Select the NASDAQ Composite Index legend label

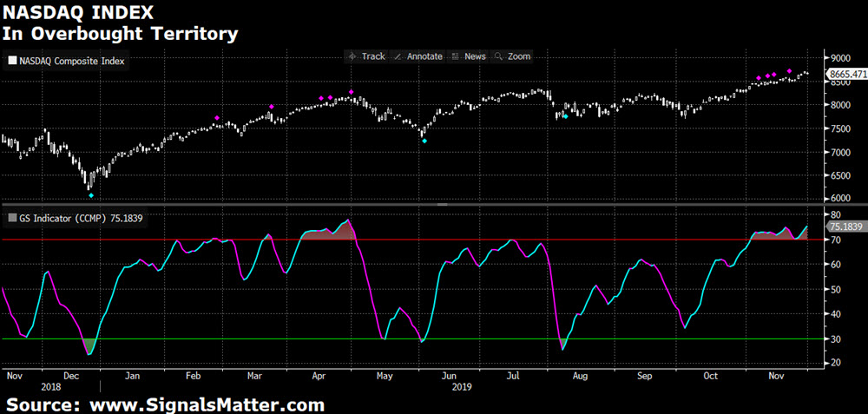point(72,62)
